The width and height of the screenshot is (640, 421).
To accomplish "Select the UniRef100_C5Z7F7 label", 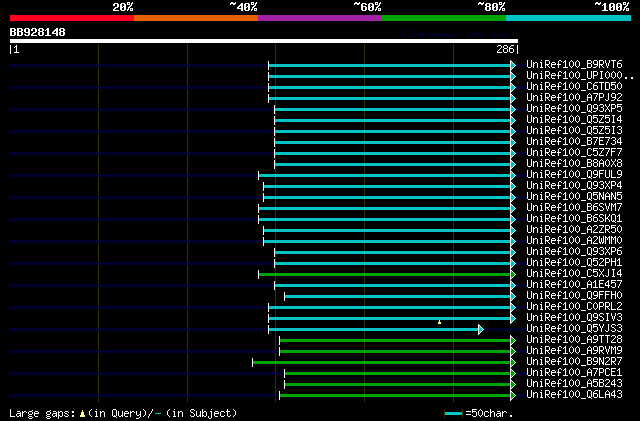I will tap(574, 153).
